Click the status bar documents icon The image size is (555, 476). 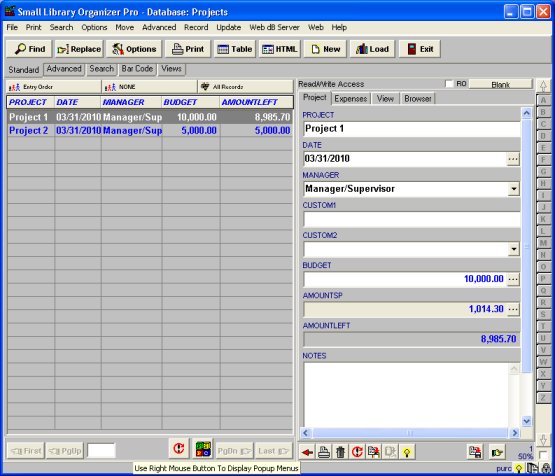tap(532, 469)
